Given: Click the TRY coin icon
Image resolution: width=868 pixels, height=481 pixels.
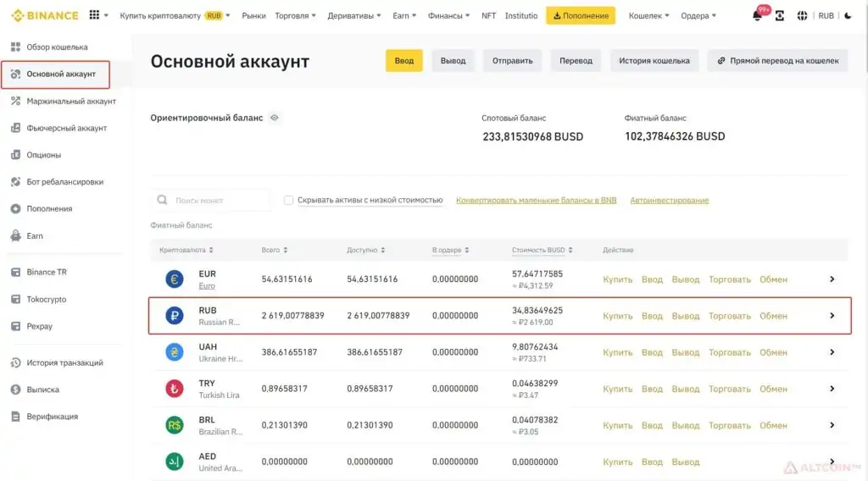Looking at the screenshot, I should (175, 389).
